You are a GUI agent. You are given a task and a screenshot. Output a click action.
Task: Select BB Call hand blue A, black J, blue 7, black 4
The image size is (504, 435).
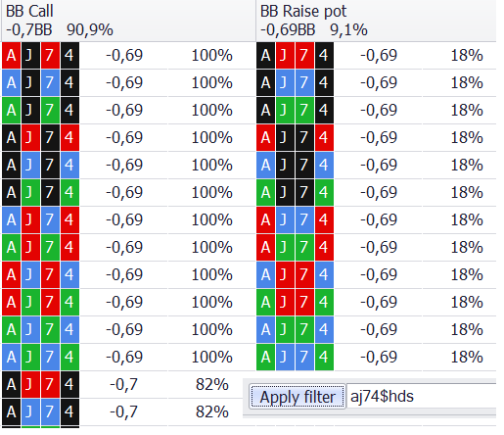click(40, 82)
